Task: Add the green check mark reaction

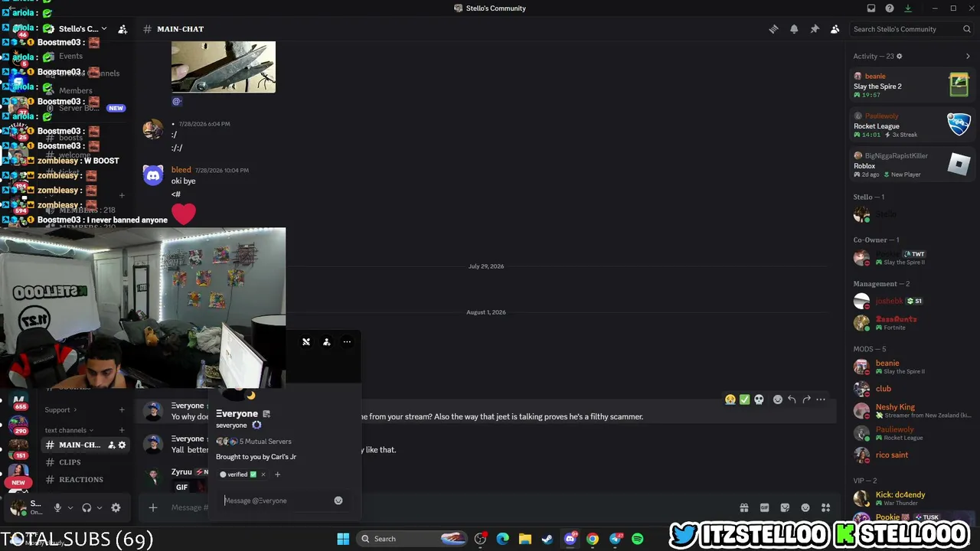Action: 744,399
